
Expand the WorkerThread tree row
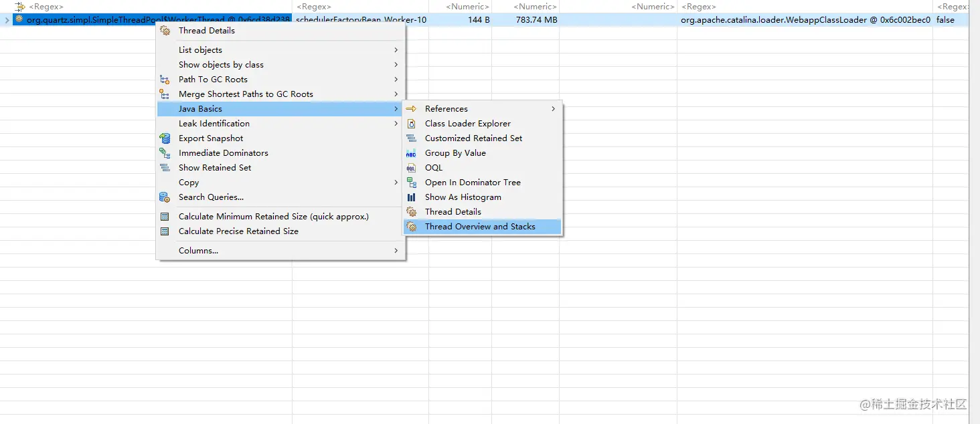coord(6,20)
